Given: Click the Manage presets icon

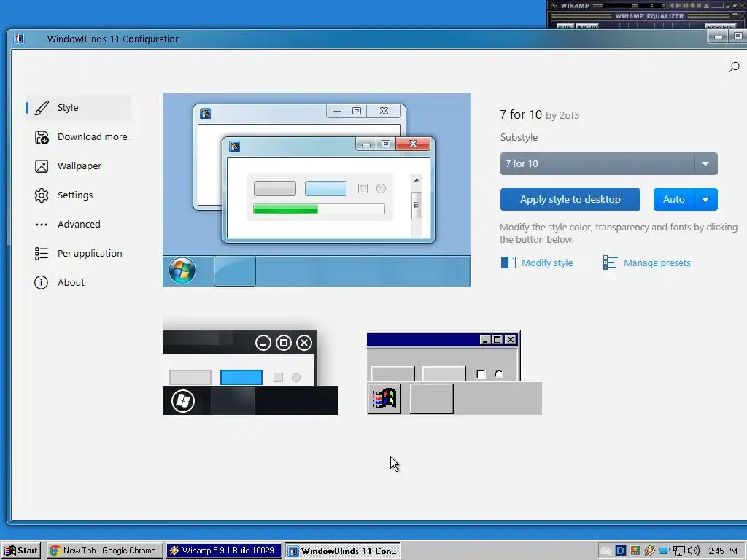Looking at the screenshot, I should (x=610, y=262).
